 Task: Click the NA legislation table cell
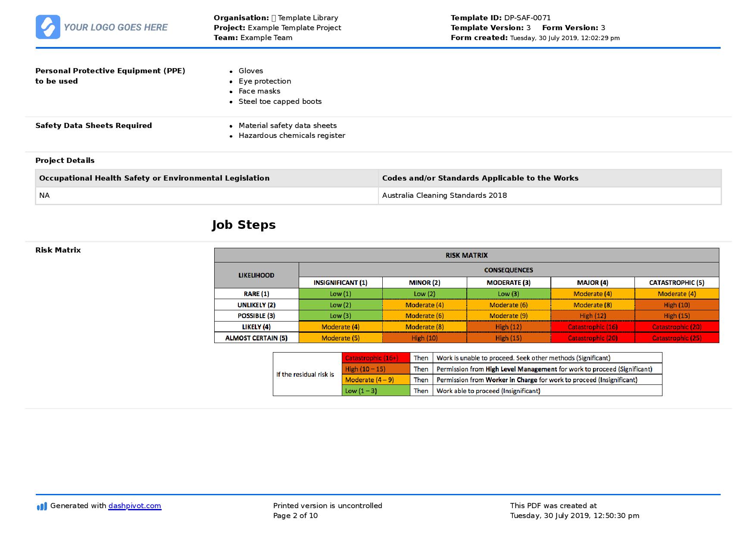(x=44, y=196)
